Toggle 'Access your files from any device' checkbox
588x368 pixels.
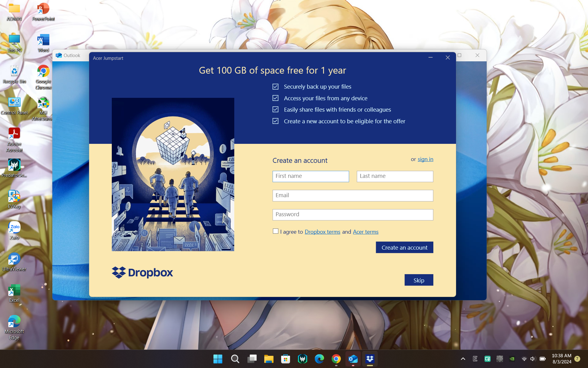(x=276, y=98)
